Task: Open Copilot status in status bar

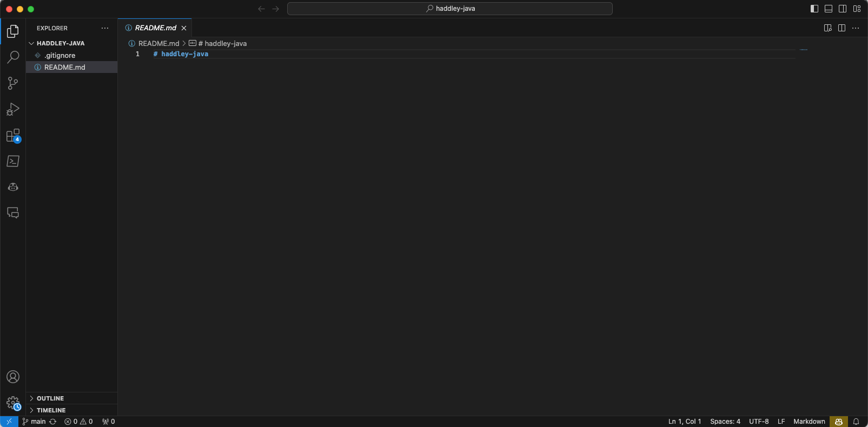Action: point(839,422)
